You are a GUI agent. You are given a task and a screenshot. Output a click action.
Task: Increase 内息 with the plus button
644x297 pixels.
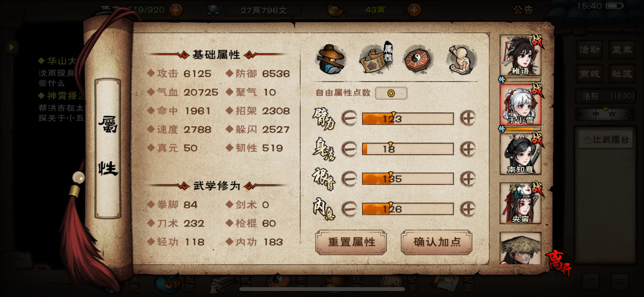pos(468,209)
